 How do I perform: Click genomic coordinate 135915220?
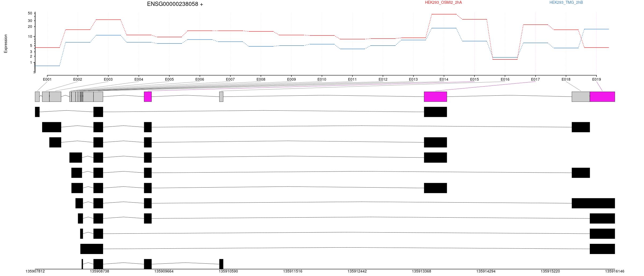[x=550, y=271]
